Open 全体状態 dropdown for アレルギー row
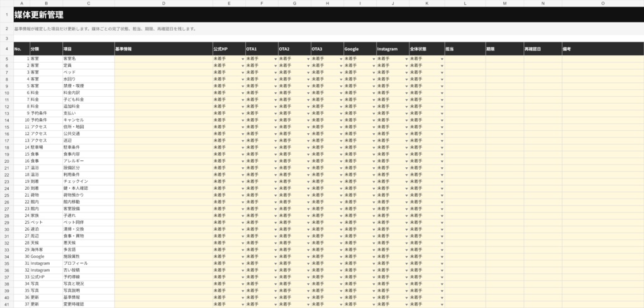 point(442,161)
